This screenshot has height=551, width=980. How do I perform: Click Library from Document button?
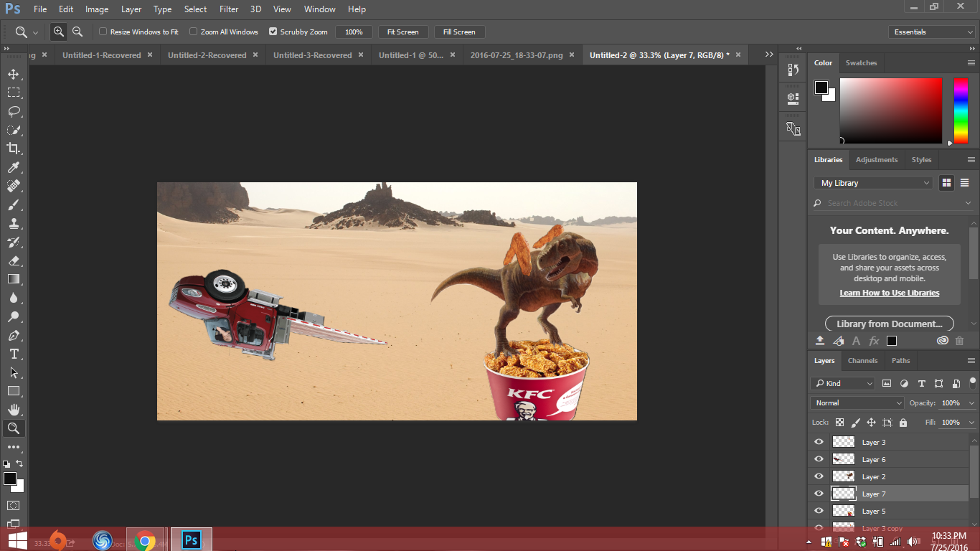[890, 324]
